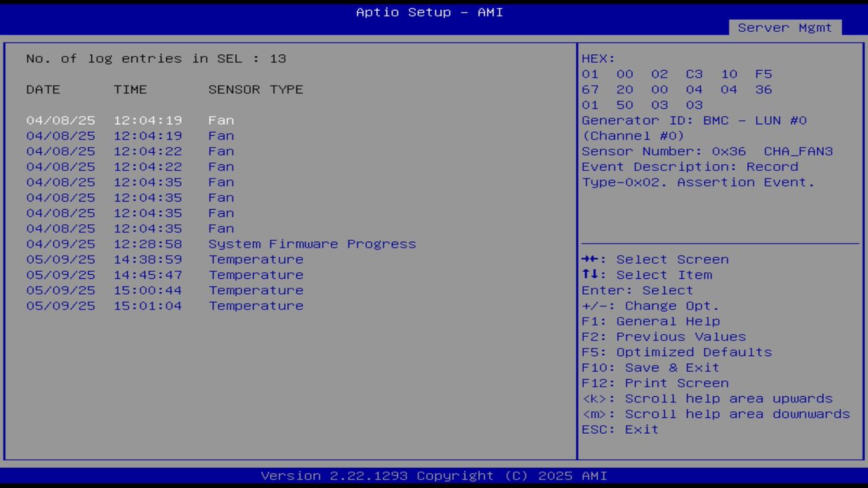View the Fan event logged at 12:04:22
This screenshot has height=488, width=868.
(x=129, y=151)
